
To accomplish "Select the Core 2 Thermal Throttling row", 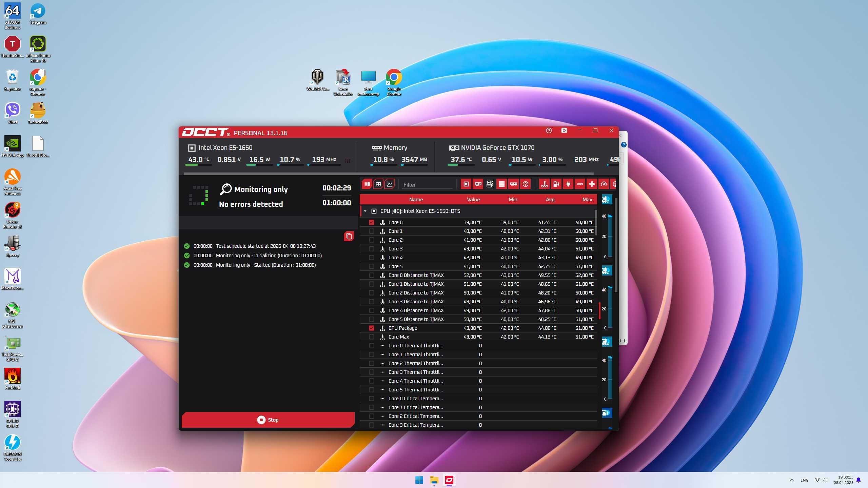I will [478, 363].
